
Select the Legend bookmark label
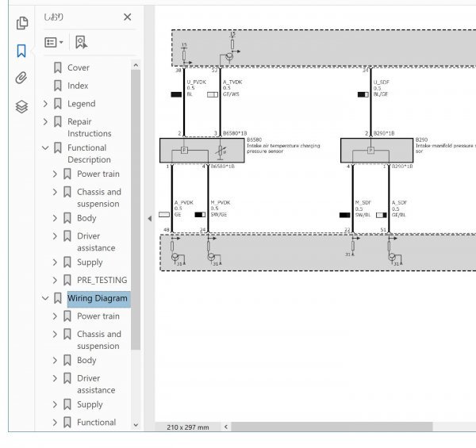point(82,104)
